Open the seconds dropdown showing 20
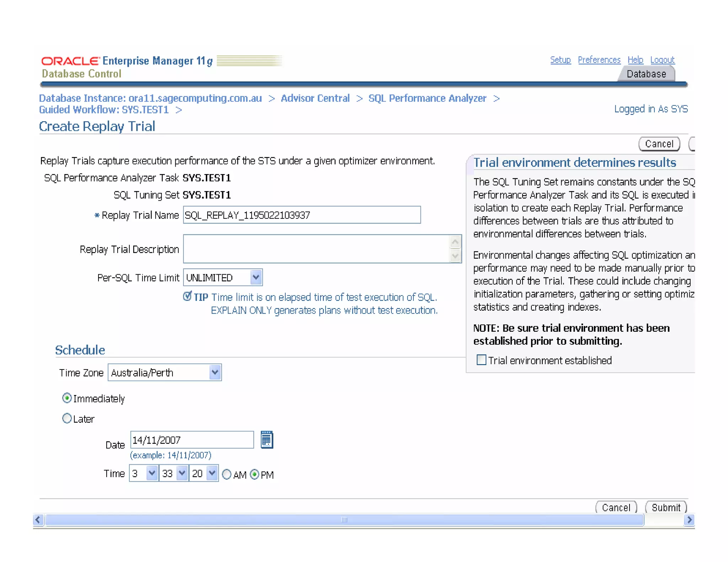The image size is (728, 562). click(204, 473)
